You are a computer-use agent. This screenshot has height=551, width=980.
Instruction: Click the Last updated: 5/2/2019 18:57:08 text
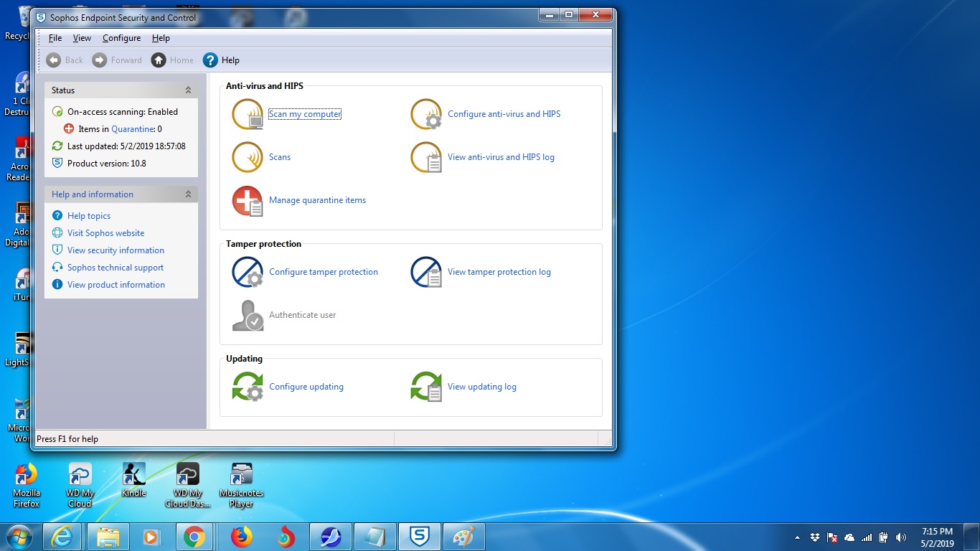point(126,146)
